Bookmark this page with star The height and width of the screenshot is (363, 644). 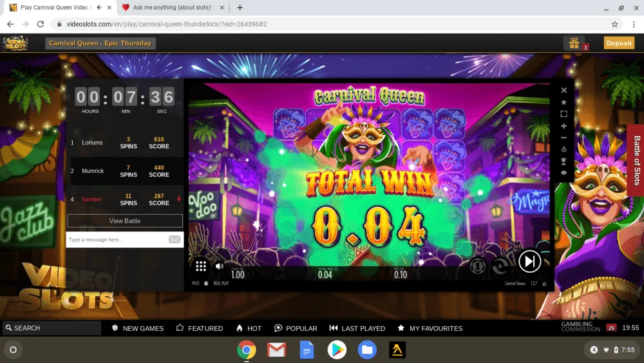tap(614, 25)
